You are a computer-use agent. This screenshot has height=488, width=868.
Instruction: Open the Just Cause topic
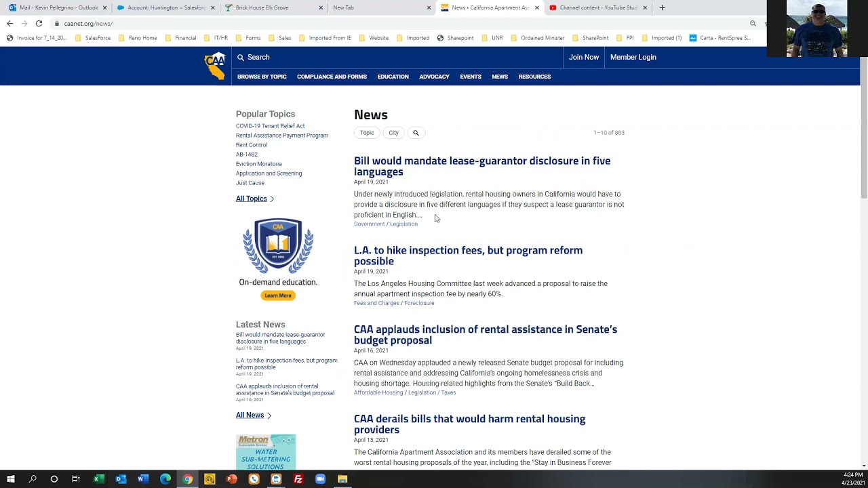point(250,183)
